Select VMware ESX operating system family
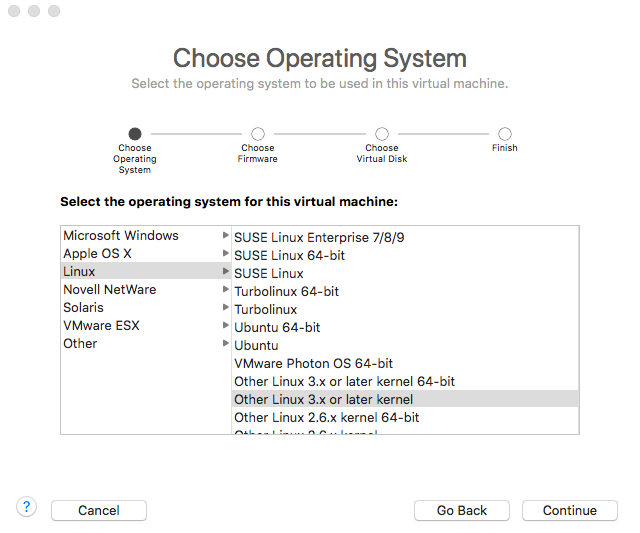 (101, 325)
